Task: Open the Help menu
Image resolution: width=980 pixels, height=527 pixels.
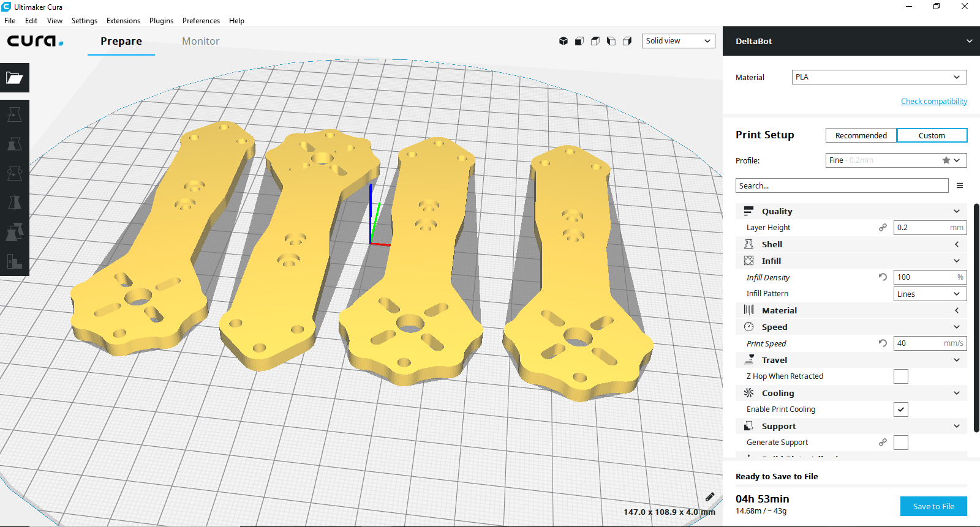Action: click(x=236, y=21)
